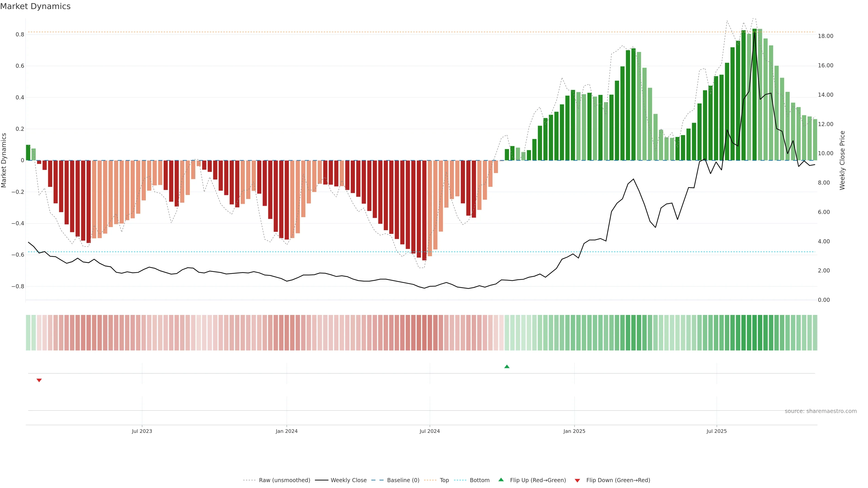
Task: Click Flip Up legend triangle icon
Action: pos(501,480)
